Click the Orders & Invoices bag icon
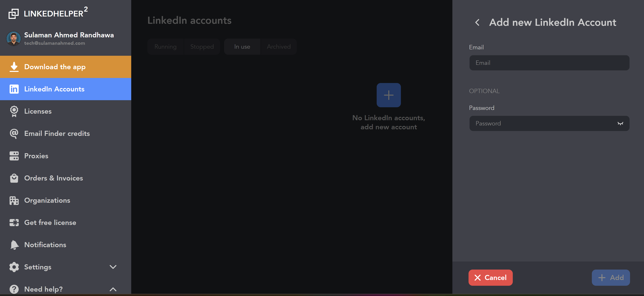Image resolution: width=644 pixels, height=296 pixels. pos(14,178)
